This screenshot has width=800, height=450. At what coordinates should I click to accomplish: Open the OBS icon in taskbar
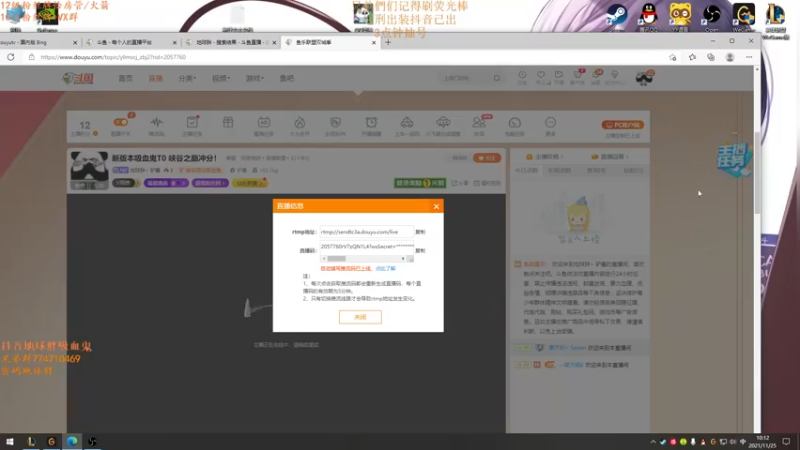[x=92, y=441]
